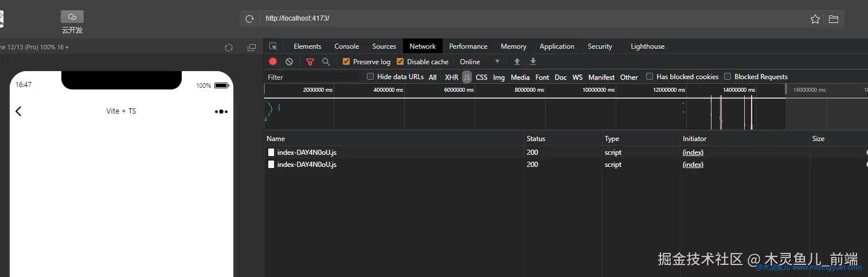Select the second index-DAY4N0oU.js request name

tap(307, 165)
